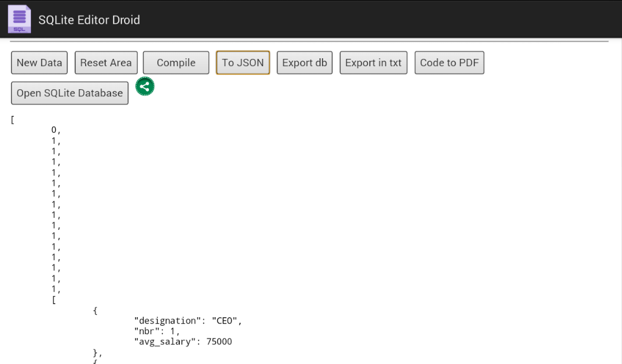
Task: Click the "nbr": 1 line
Action: point(157,331)
